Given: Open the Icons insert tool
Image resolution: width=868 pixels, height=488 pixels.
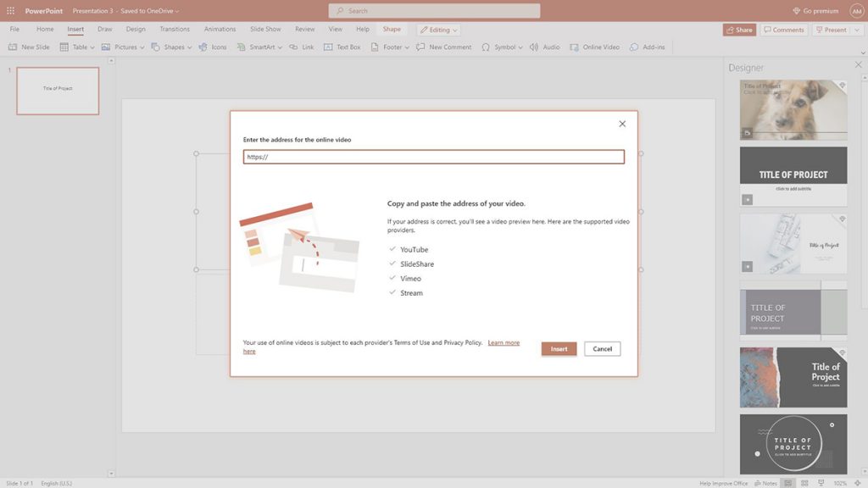Looking at the screenshot, I should click(213, 47).
